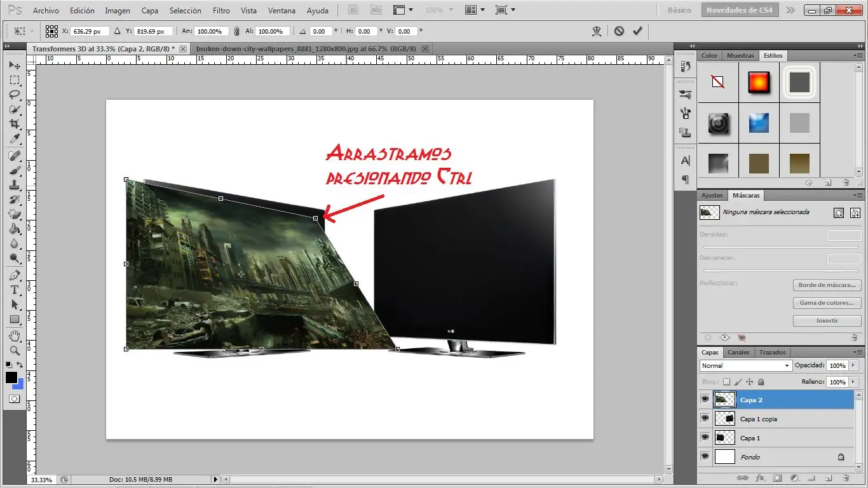The image size is (868, 488).
Task: Add a layer style with the fx icon
Action: click(x=759, y=478)
